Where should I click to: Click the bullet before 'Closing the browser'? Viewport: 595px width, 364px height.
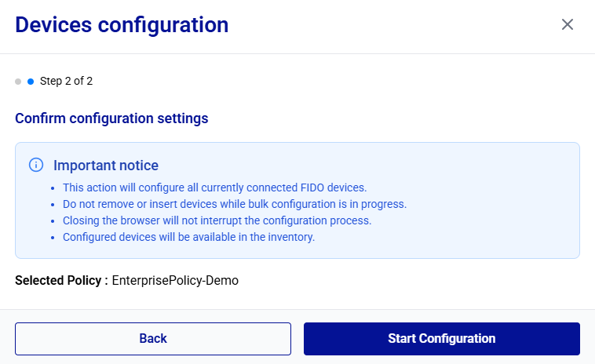point(52,221)
